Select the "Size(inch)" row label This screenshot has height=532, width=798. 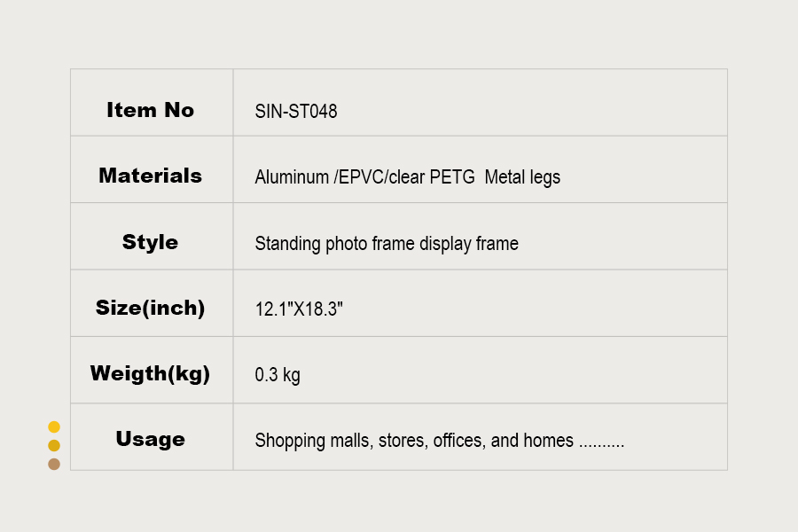click(x=150, y=309)
